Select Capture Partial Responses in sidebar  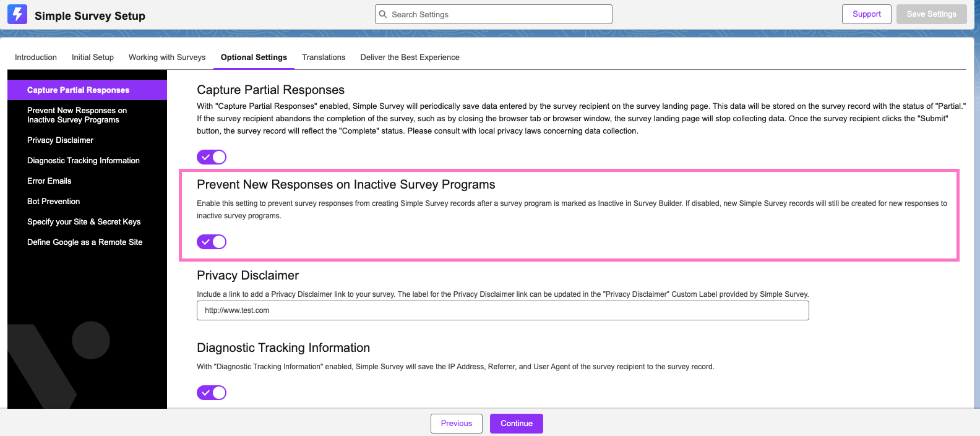[x=87, y=90]
